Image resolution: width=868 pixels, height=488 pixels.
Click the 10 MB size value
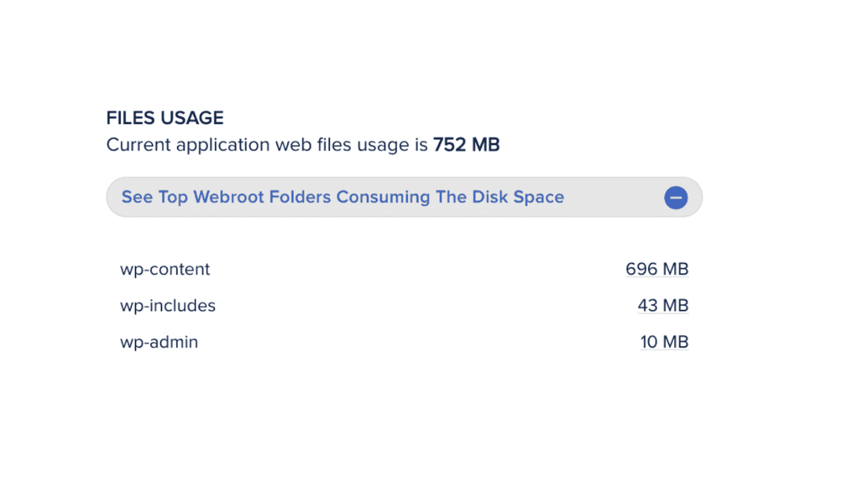tap(664, 342)
